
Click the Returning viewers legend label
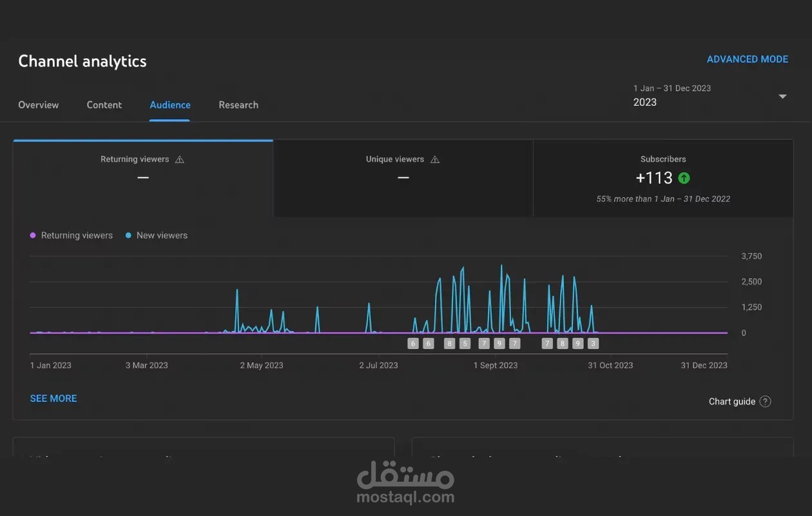tap(77, 235)
